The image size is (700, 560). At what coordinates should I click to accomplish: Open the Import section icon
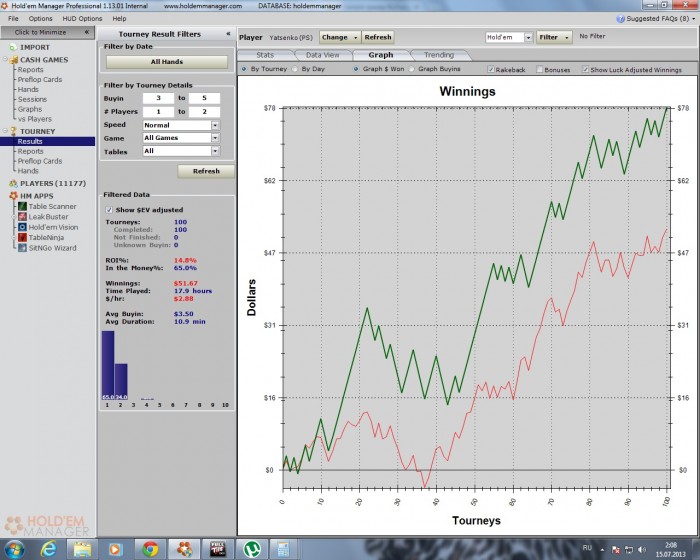pos(13,47)
